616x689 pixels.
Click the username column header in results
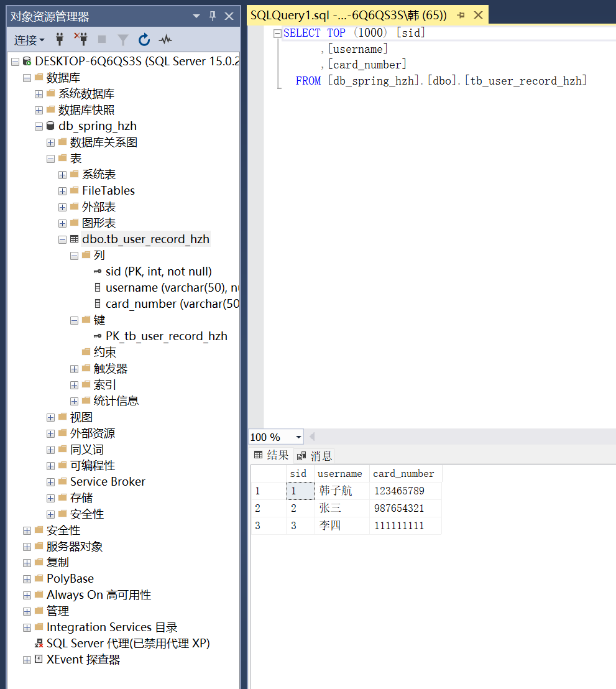click(x=341, y=474)
